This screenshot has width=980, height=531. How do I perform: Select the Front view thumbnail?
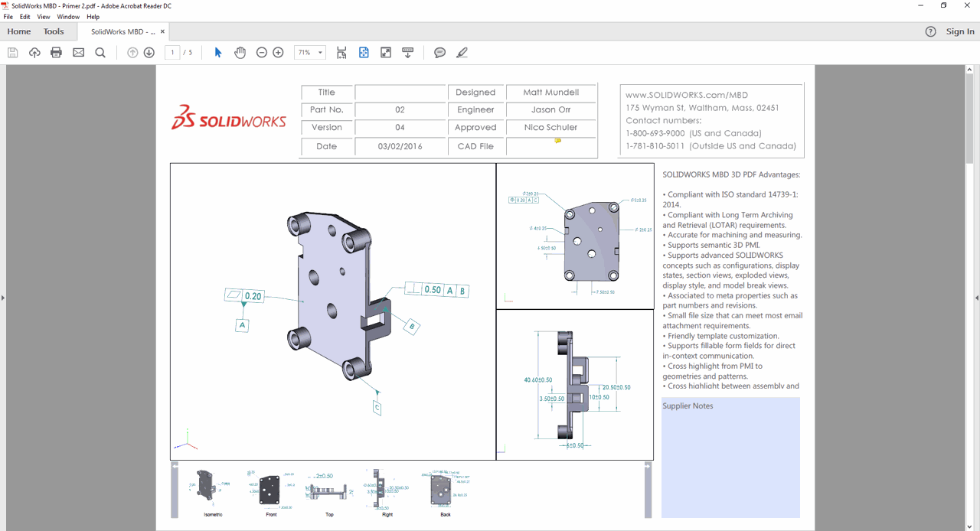[x=271, y=492]
